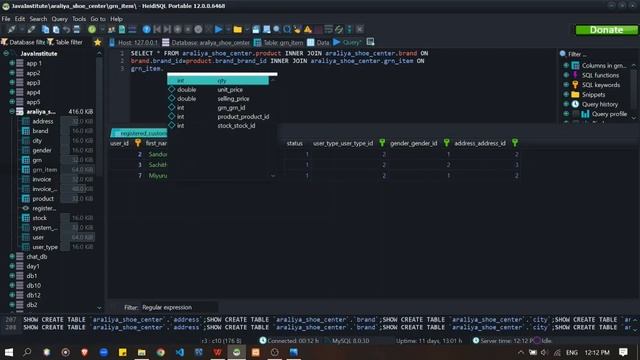Image resolution: width=640 pixels, height=360 pixels.
Task: Click the yellow warning triangle icon
Action: pos(308,29)
